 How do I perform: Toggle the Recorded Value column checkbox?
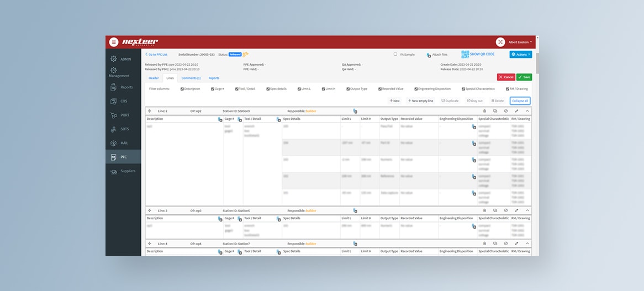380,89
